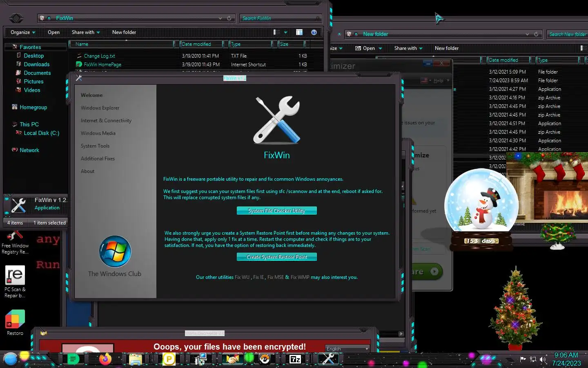Open the English language dropdown
The height and width of the screenshot is (368, 588).
pos(347,349)
